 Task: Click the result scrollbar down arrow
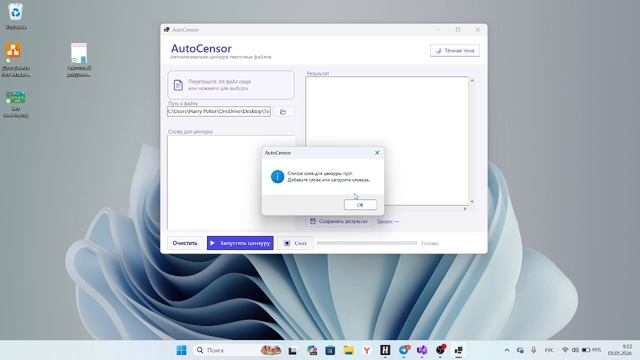click(x=472, y=202)
